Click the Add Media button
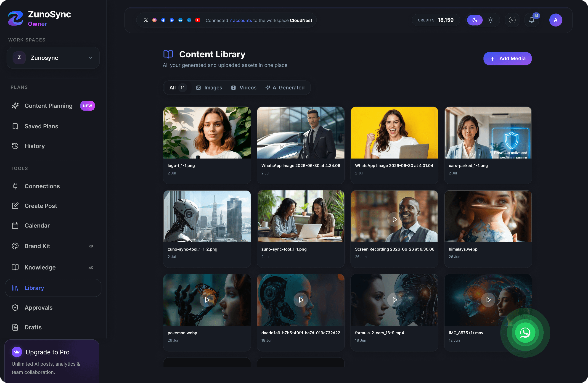 point(507,58)
